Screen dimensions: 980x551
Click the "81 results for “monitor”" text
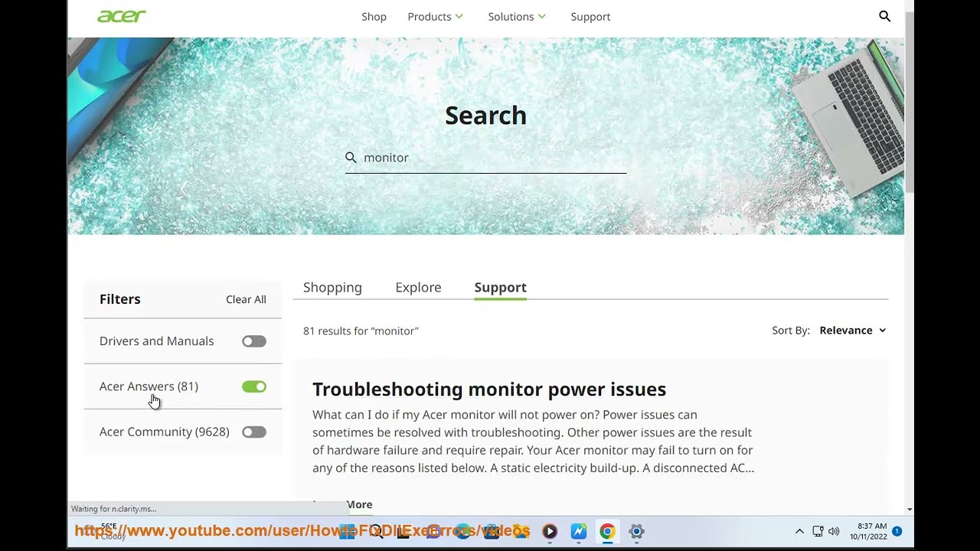pyautogui.click(x=361, y=331)
